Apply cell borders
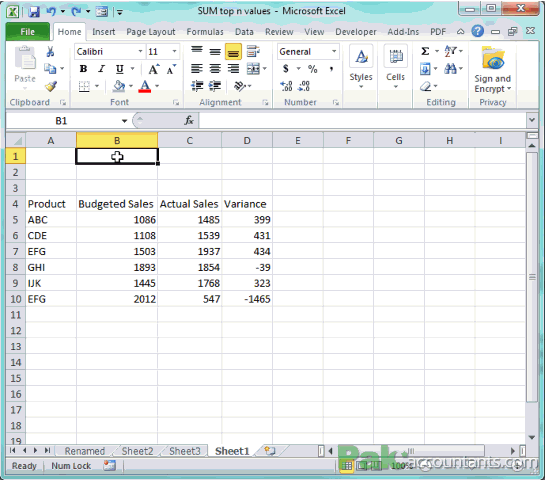The image size is (545, 480). tap(84, 86)
